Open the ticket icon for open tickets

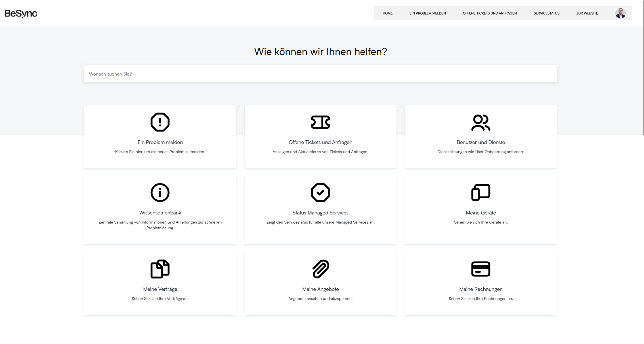coord(320,122)
